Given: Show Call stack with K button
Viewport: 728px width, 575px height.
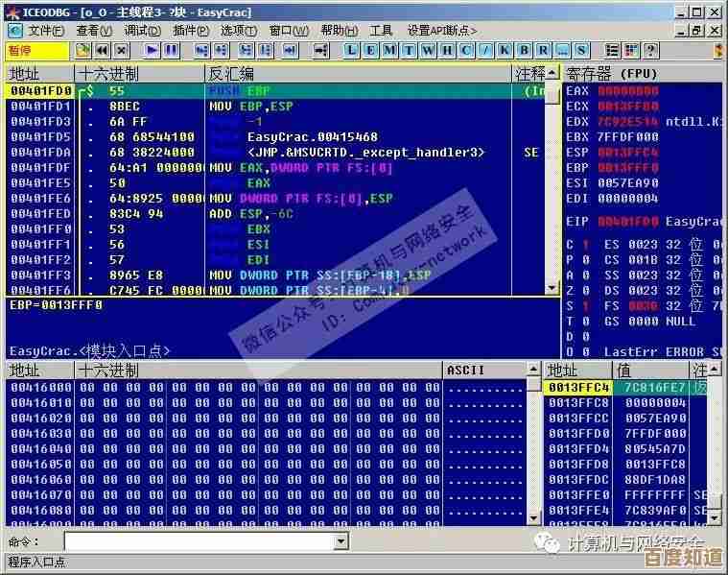Looking at the screenshot, I should coord(505,50).
